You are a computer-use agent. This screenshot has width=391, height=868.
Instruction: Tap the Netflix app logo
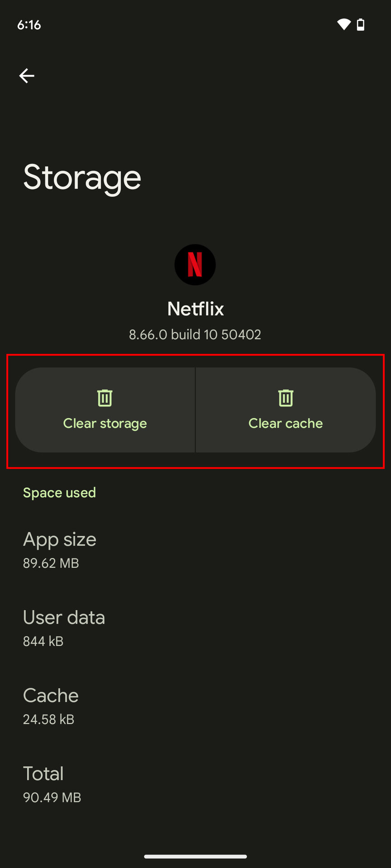pos(195,264)
